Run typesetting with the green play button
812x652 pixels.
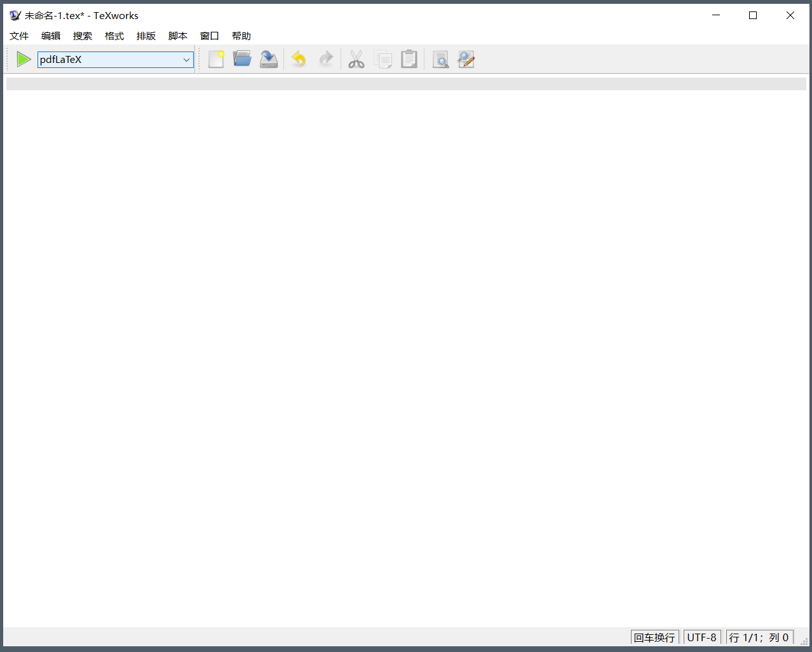point(24,59)
